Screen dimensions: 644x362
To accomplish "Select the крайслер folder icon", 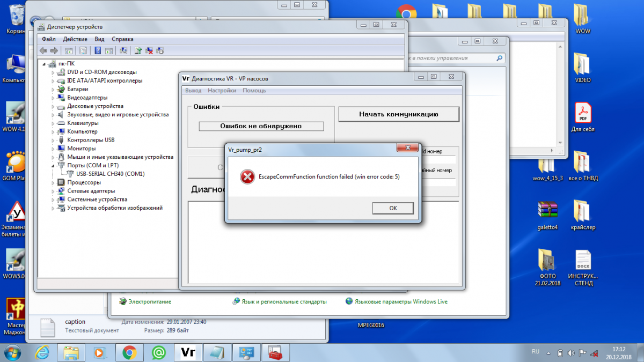I will (x=582, y=216).
